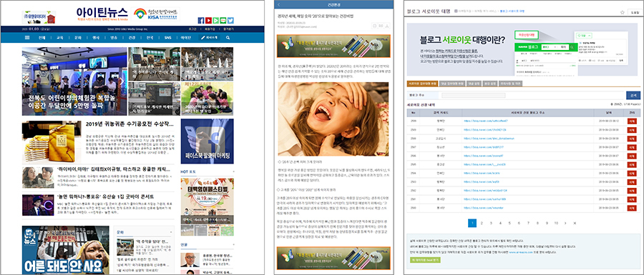Delete the suchul1806 row
The height and width of the screenshot is (275, 644).
click(x=632, y=199)
